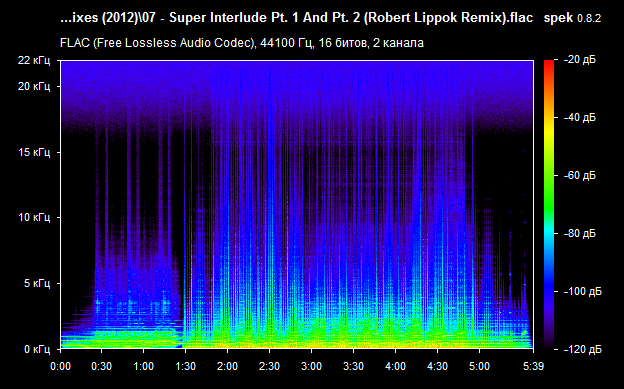
Task: Click the -20 дБ scale label
Action: pos(580,60)
